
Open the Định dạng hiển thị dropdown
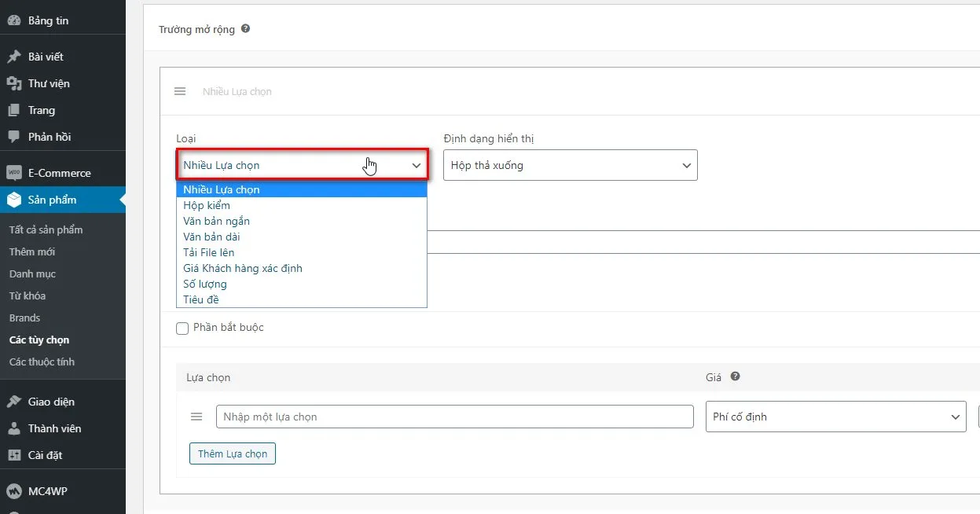point(570,166)
